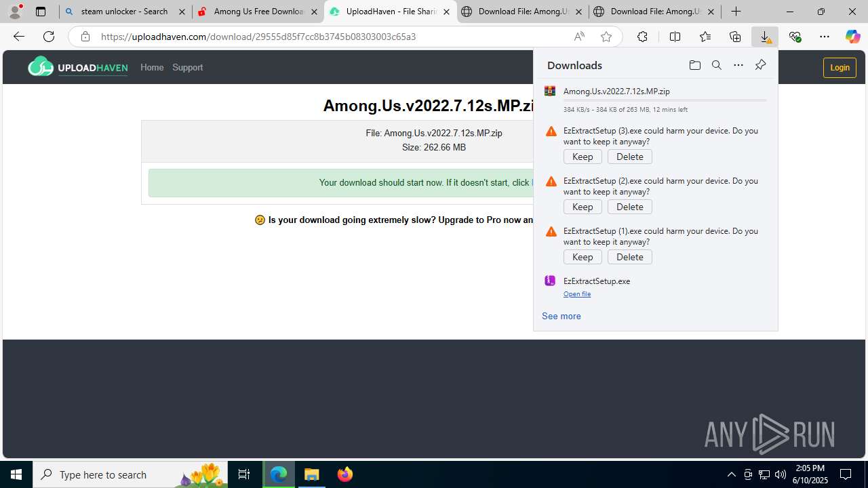Click Among.Us zip download progress bar

tap(665, 100)
